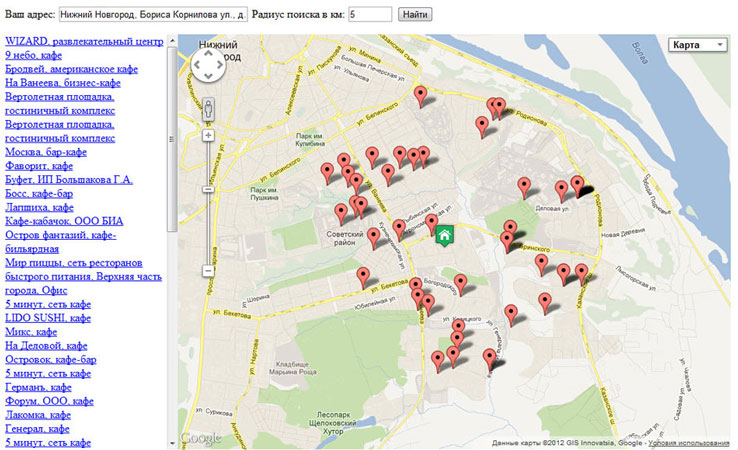Zoom in with the plus button
The width and height of the screenshot is (738, 450).
pyautogui.click(x=208, y=136)
